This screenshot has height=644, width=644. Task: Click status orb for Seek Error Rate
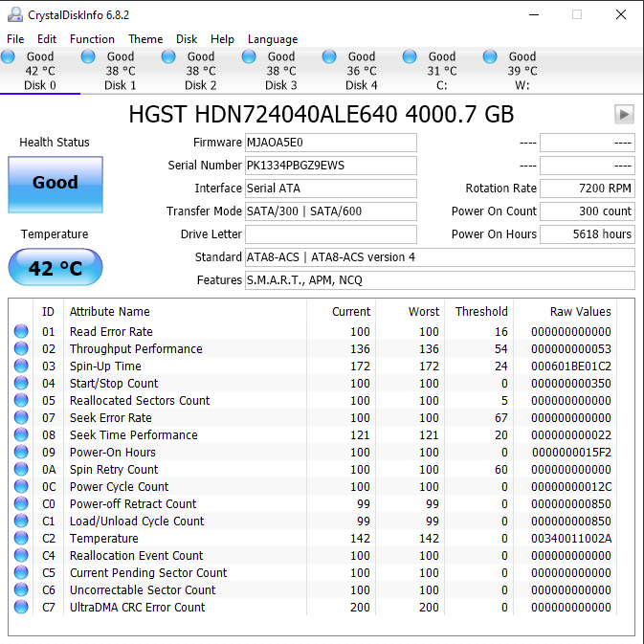[x=21, y=417]
